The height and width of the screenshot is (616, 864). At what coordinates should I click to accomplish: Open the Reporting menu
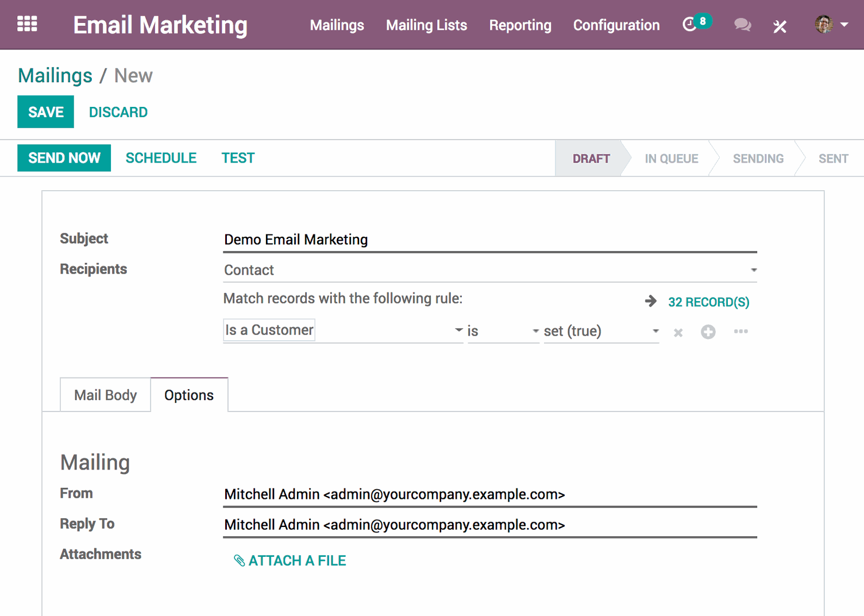520,25
